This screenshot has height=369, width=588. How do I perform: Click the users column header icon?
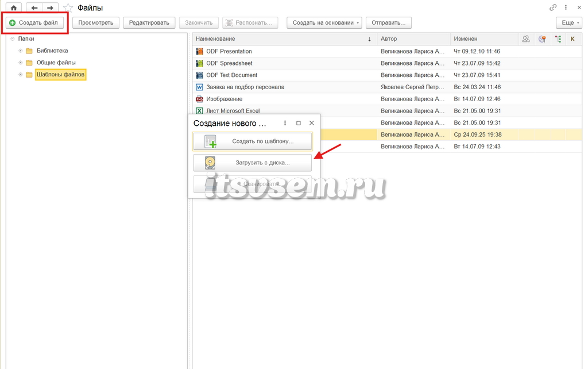[526, 39]
